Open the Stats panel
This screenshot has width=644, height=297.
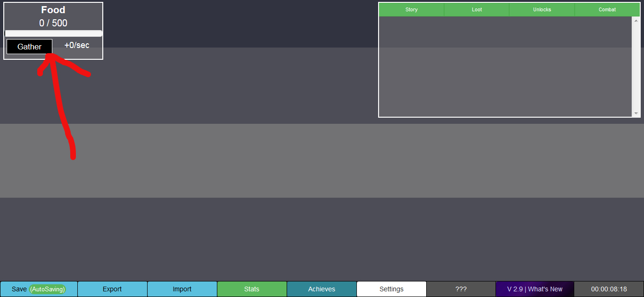(252, 289)
